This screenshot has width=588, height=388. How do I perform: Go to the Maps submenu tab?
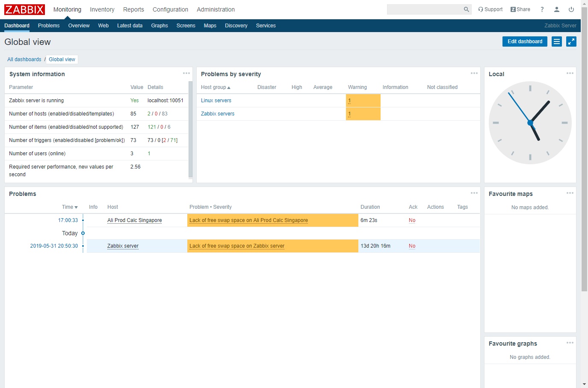[210, 26]
